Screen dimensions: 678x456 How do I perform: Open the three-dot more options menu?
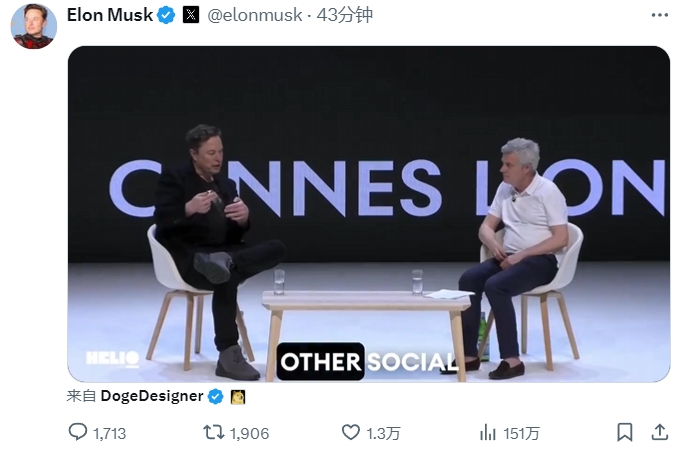coord(659,16)
